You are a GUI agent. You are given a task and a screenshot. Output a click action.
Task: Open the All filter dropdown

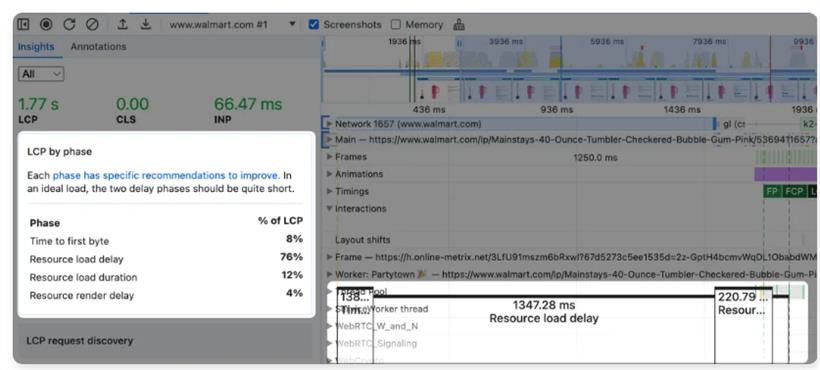(x=41, y=74)
